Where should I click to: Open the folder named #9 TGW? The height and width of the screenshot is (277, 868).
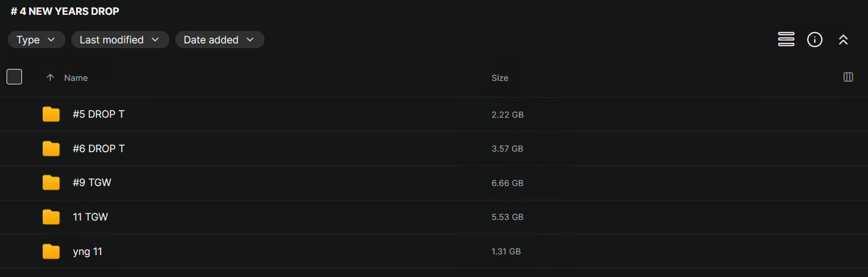[92, 182]
